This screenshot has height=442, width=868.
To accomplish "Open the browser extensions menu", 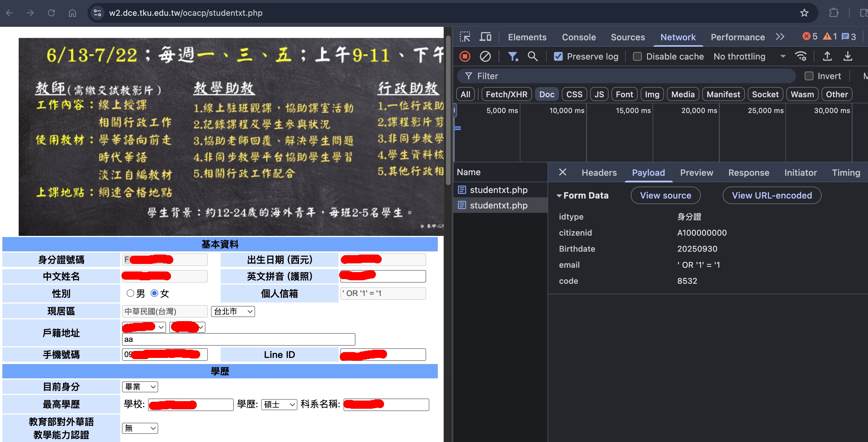I will 834,13.
